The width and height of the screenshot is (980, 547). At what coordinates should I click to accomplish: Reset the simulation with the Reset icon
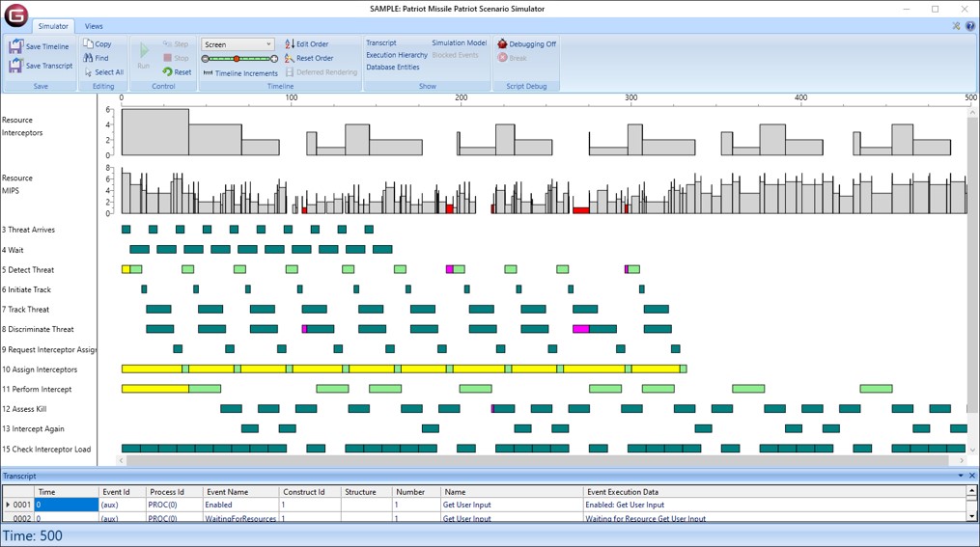click(167, 72)
